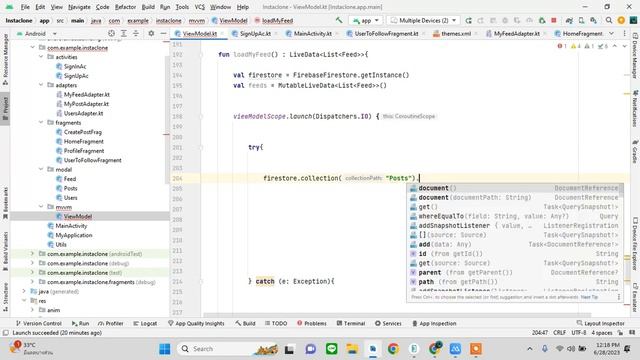This screenshot has width=640, height=360.
Task: Collapse the fragments folder
Action: [41, 122]
